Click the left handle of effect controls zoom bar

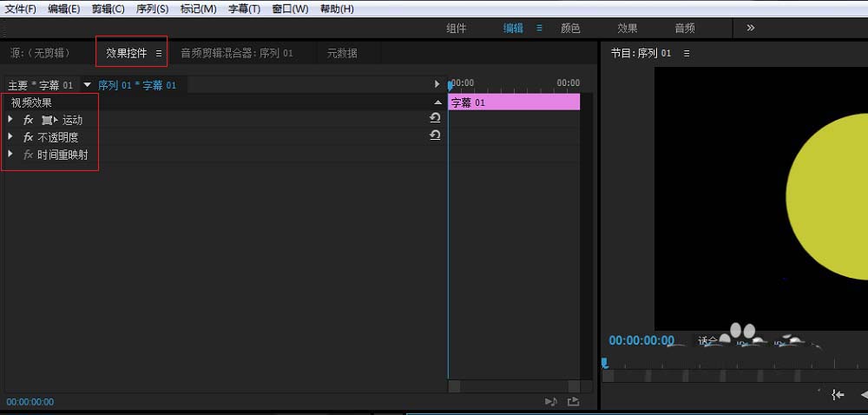pyautogui.click(x=454, y=386)
